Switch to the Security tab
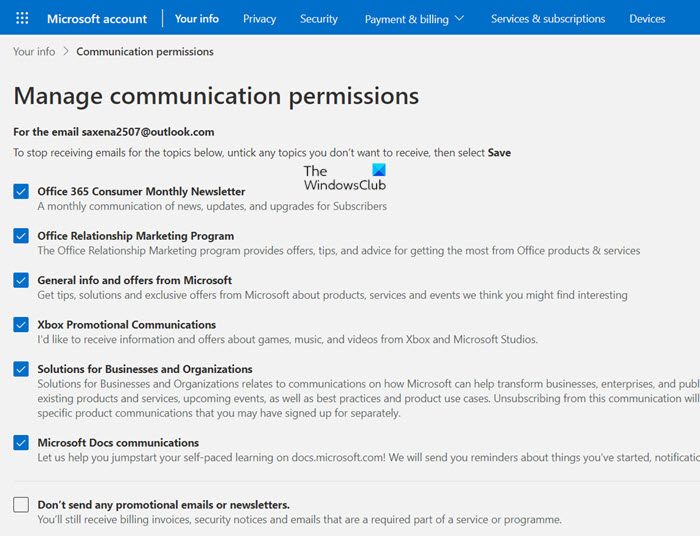This screenshot has height=536, width=700. click(319, 18)
